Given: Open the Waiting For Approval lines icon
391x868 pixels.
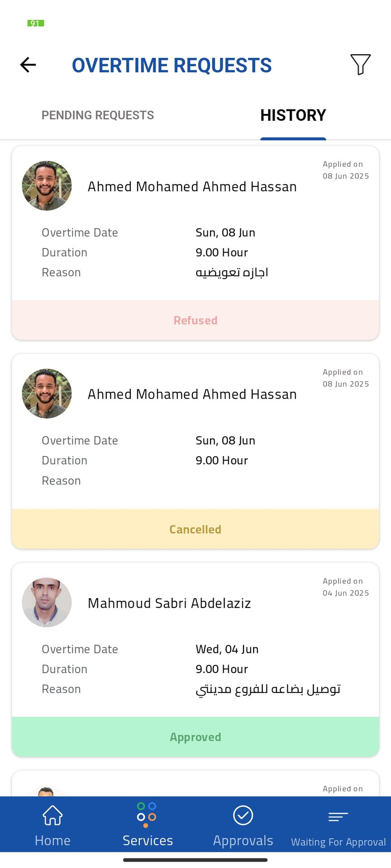Looking at the screenshot, I should click(338, 816).
